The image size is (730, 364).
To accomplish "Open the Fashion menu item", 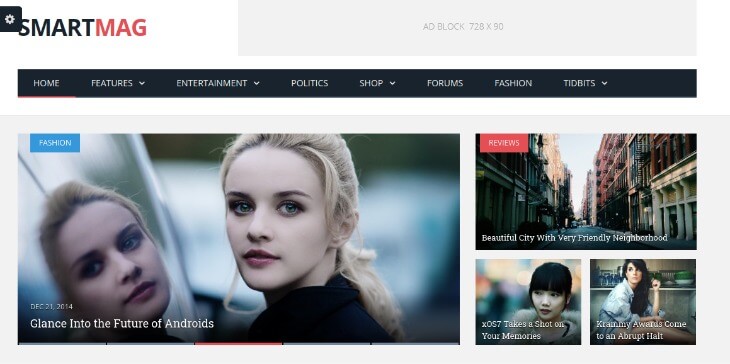I will tap(513, 83).
